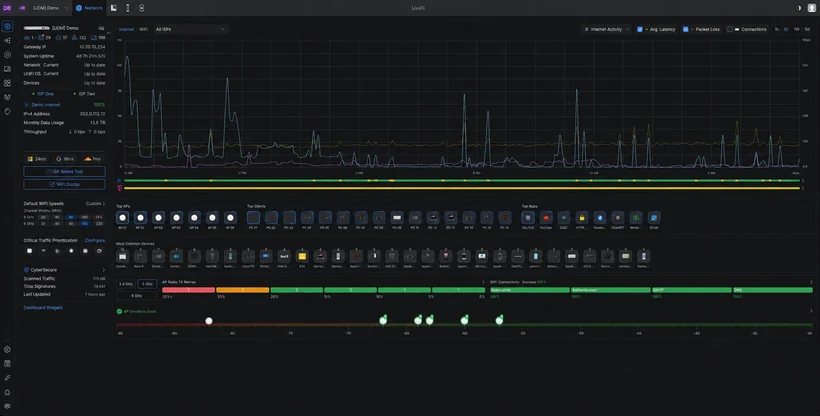Select AP 01 in Top APs
820x416 pixels.
click(x=122, y=218)
